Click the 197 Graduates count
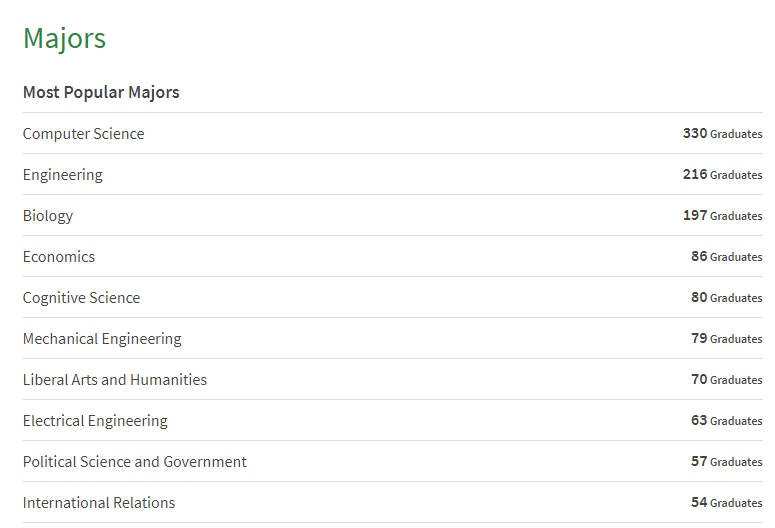 tap(723, 216)
